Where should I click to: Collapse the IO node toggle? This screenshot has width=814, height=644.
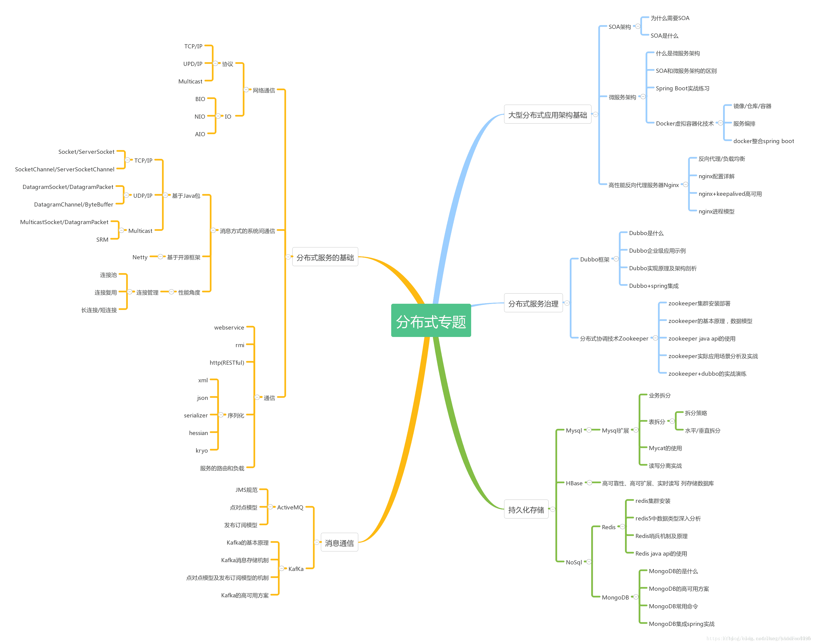[x=218, y=116]
